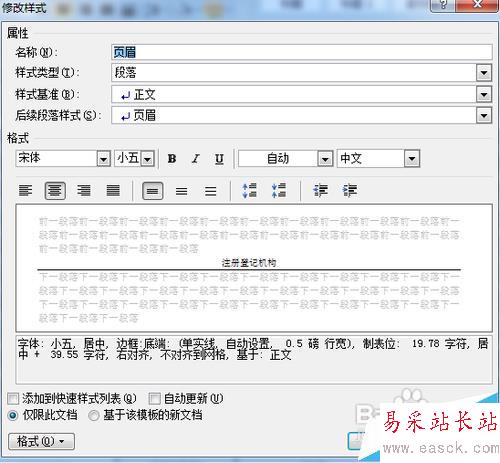
Task: Apply justified alignment
Action: (113, 191)
